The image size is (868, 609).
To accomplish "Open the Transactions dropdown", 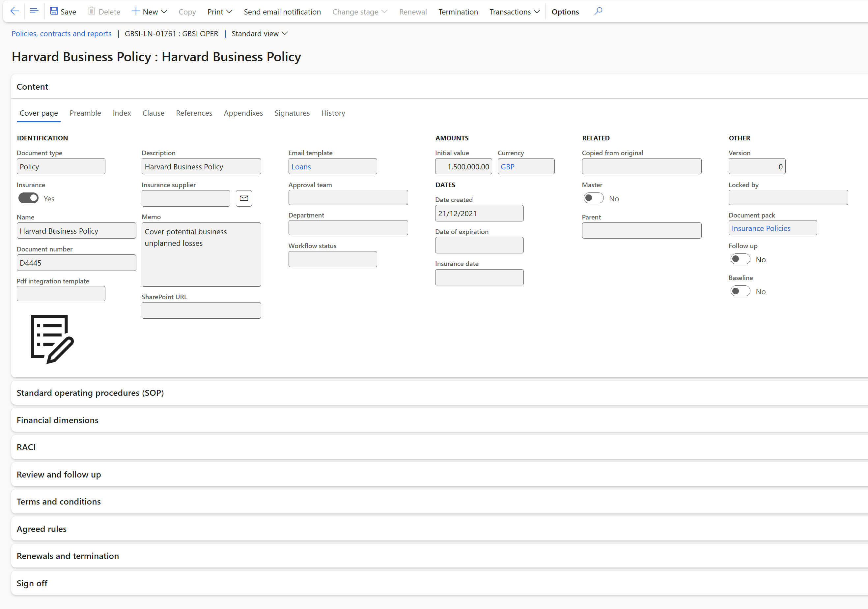I will pos(515,12).
